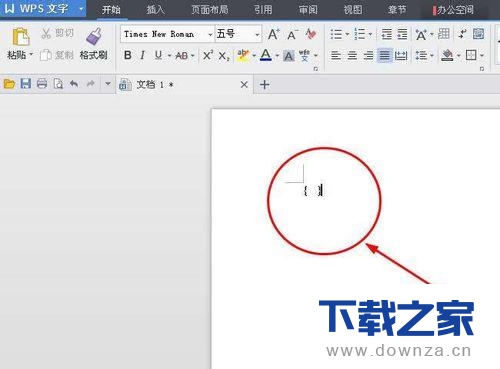
Task: Toggle subscript X₂ formatting
Action: [x=224, y=56]
